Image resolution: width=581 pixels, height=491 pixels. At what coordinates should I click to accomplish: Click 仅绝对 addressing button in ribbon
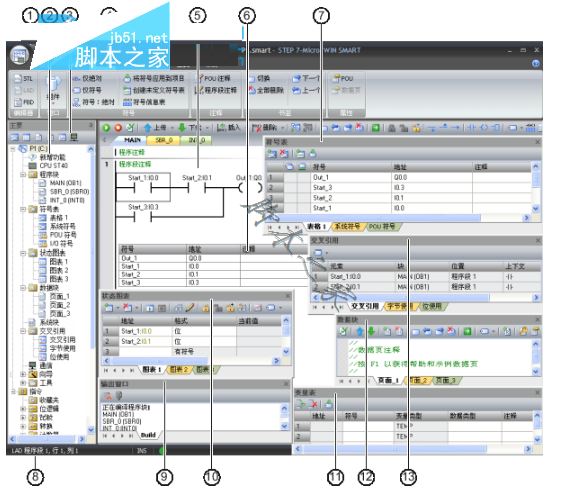[87, 78]
